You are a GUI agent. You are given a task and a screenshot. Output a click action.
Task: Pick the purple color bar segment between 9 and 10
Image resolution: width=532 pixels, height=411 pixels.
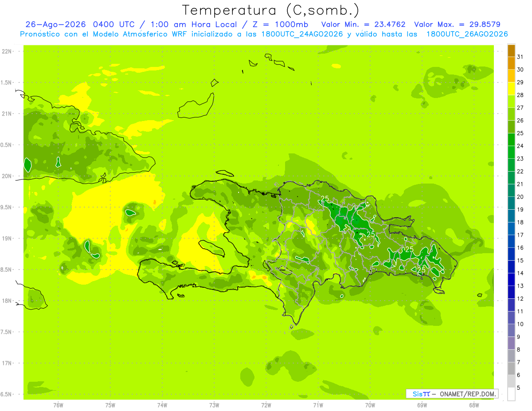511,331
